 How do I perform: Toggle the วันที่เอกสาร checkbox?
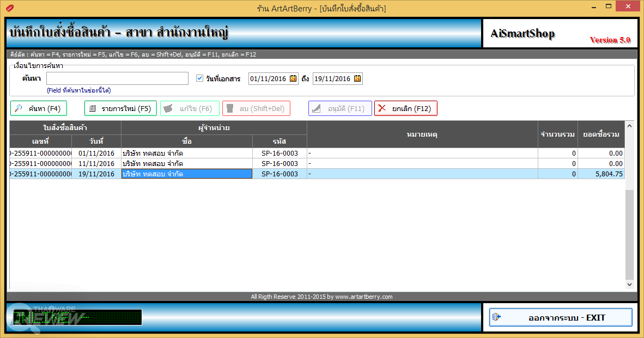click(x=199, y=78)
